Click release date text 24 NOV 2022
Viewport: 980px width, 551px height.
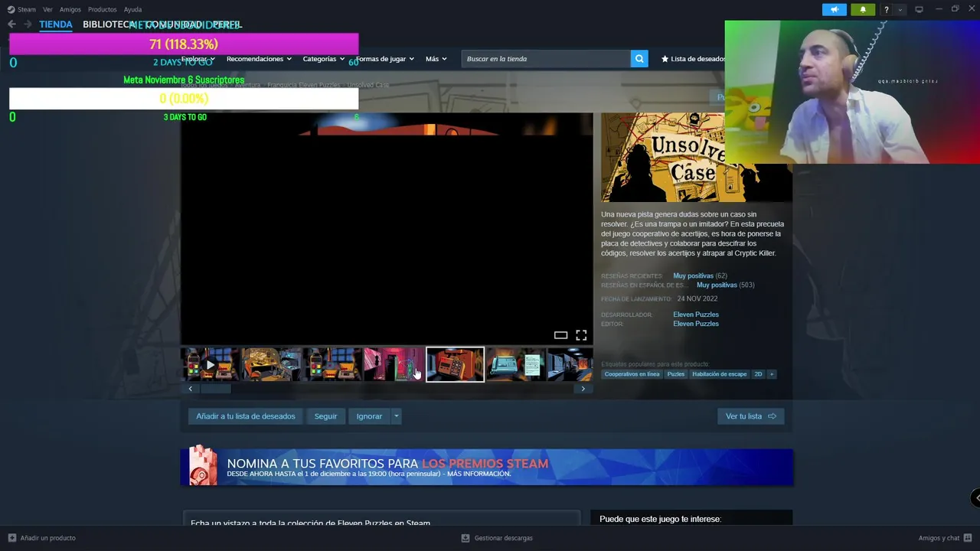point(697,299)
